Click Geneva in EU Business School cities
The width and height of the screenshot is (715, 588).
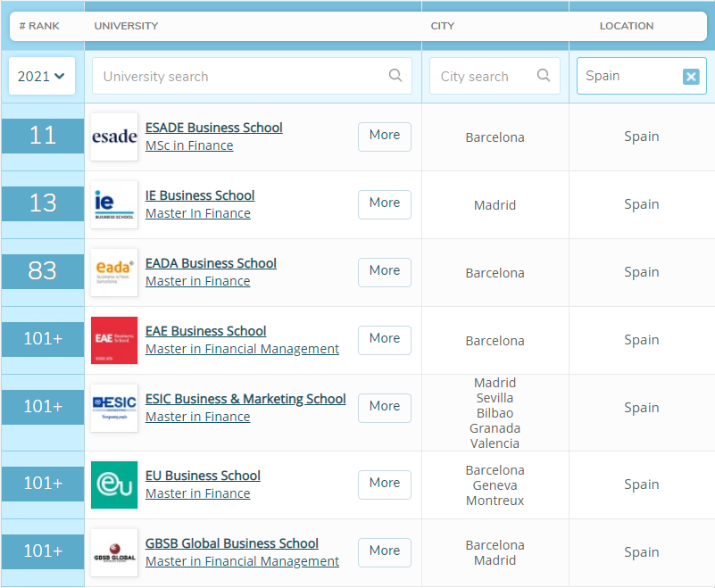coord(495,485)
